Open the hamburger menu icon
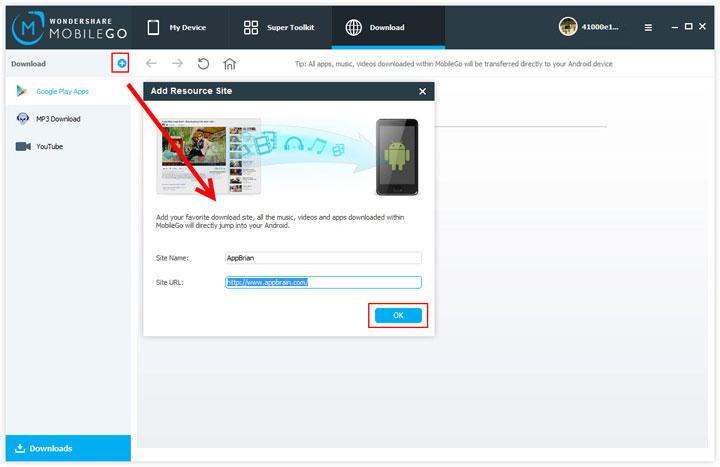Viewport: 720px width, 467px height. pyautogui.click(x=648, y=28)
